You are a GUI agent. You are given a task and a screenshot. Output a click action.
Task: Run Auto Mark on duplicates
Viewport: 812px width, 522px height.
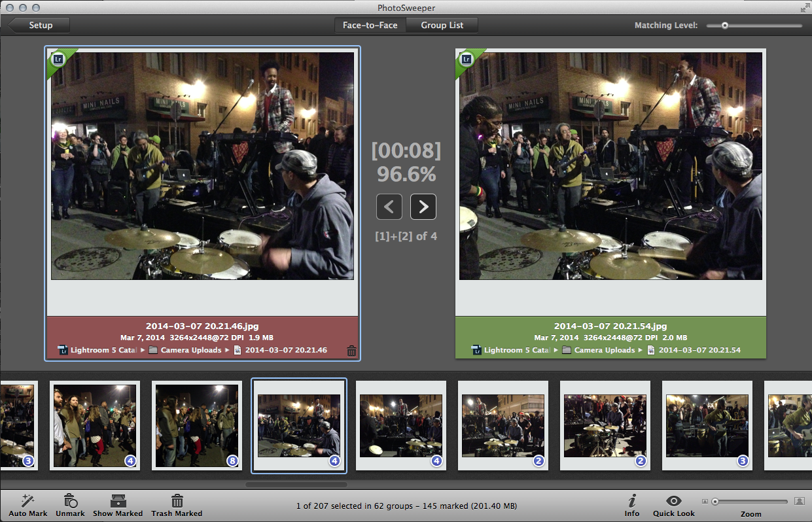click(28, 505)
